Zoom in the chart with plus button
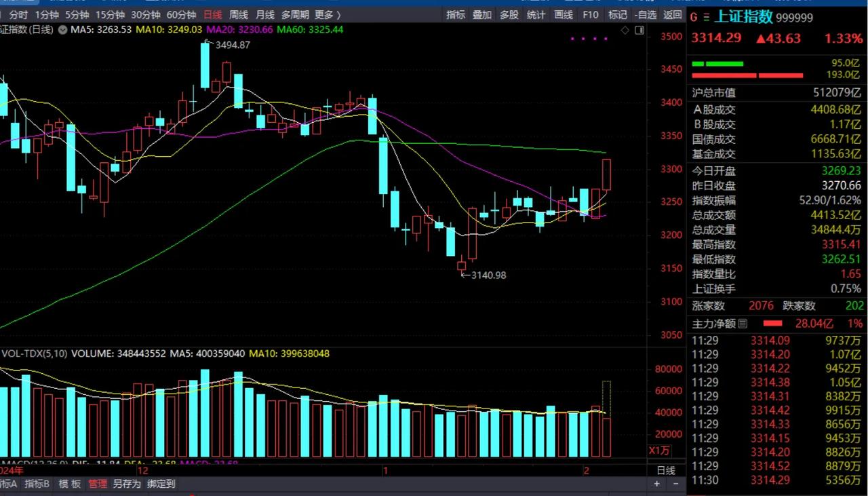868x496 pixels. [656, 484]
